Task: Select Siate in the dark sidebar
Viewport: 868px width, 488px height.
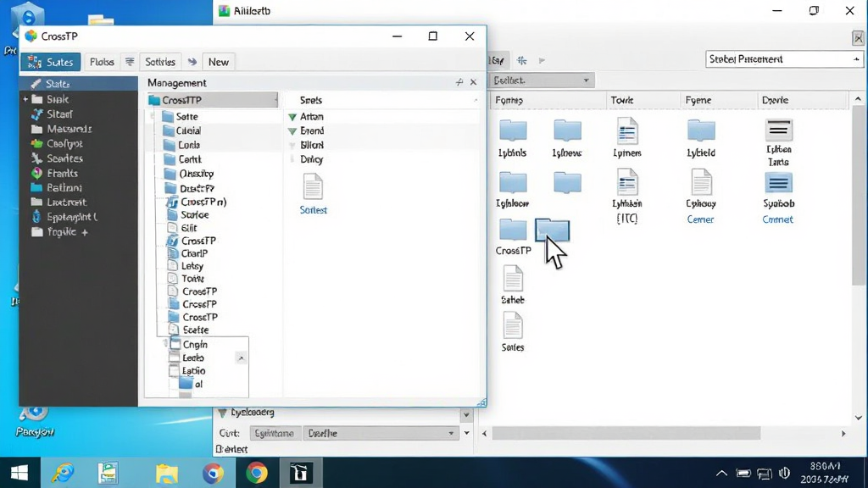Action: coord(78,84)
